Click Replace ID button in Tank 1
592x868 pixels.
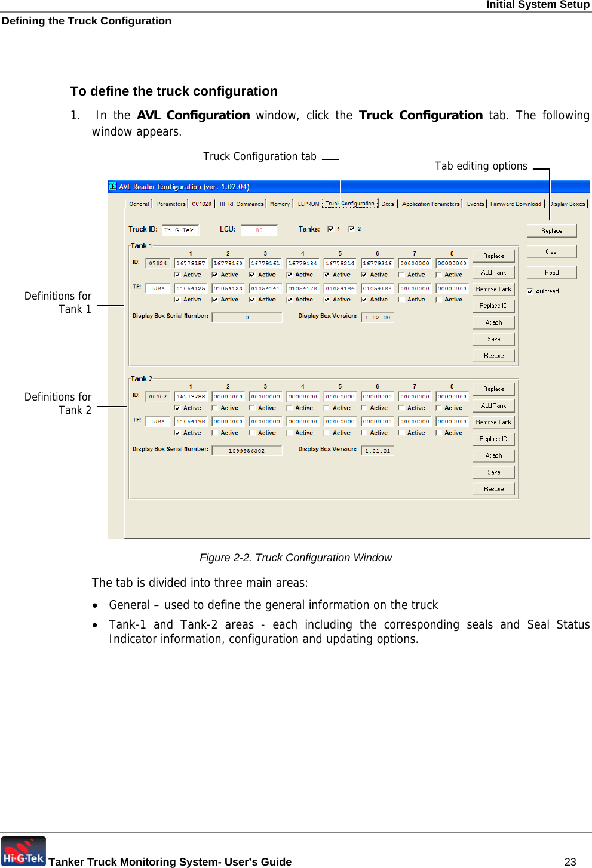[493, 306]
